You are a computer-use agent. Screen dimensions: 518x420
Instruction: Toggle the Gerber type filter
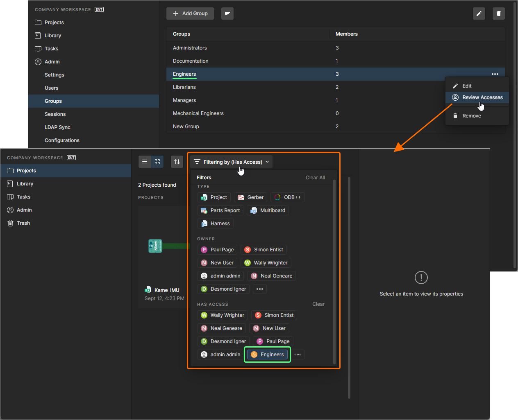[251, 197]
